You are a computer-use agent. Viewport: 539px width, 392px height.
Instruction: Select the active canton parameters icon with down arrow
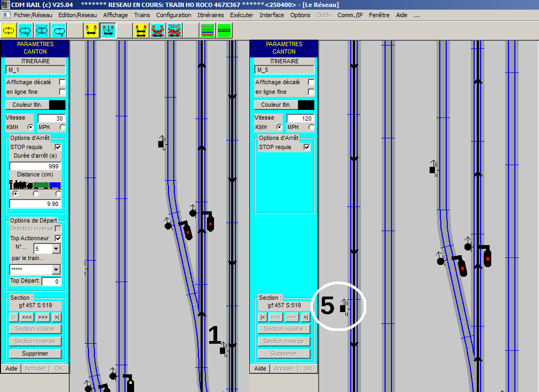coord(108,31)
